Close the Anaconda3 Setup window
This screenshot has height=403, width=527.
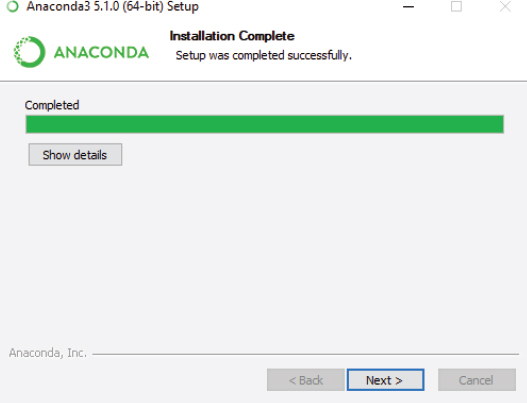[505, 7]
